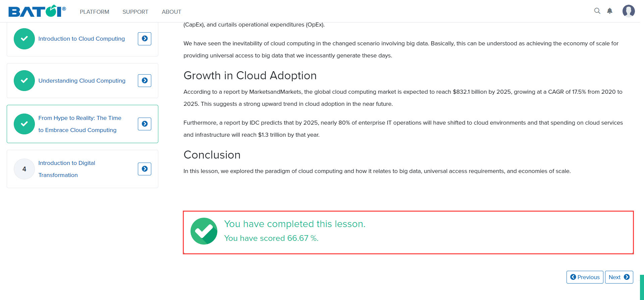Open the notifications bell

[x=610, y=11]
